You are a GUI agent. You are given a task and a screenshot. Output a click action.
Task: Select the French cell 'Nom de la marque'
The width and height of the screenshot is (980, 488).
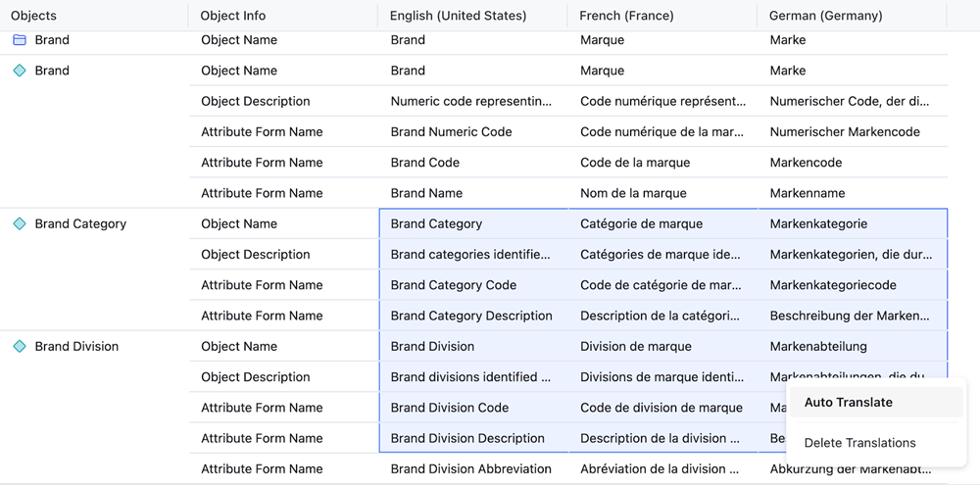click(633, 193)
